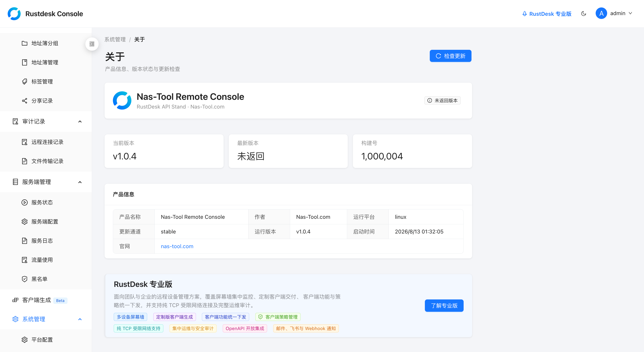
Task: Click the 集中运维与安全审计 tag
Action: coord(193,329)
